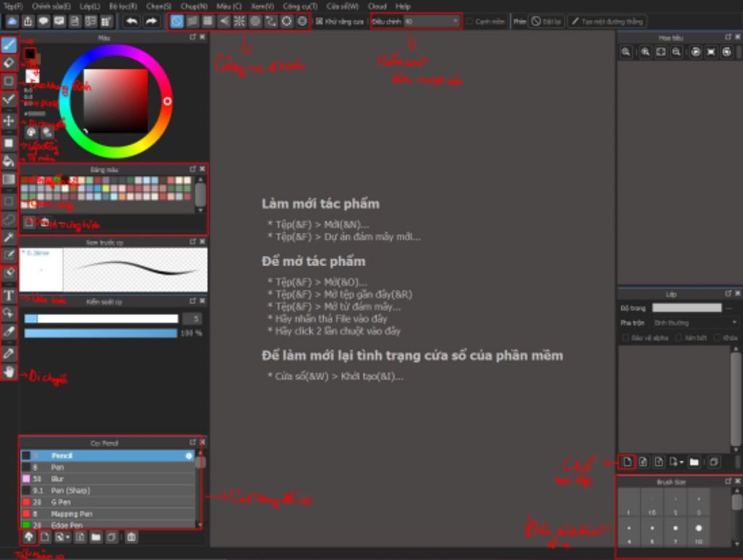
Task: Toggle Cạnh mềm checkbox
Action: coord(469,21)
